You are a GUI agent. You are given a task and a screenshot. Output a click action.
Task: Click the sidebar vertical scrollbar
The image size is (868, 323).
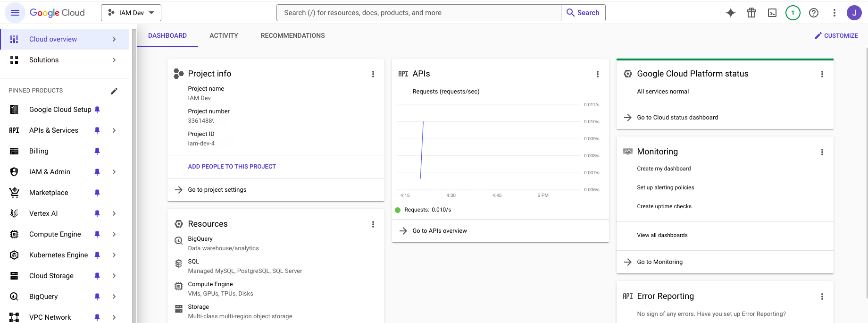(x=134, y=176)
